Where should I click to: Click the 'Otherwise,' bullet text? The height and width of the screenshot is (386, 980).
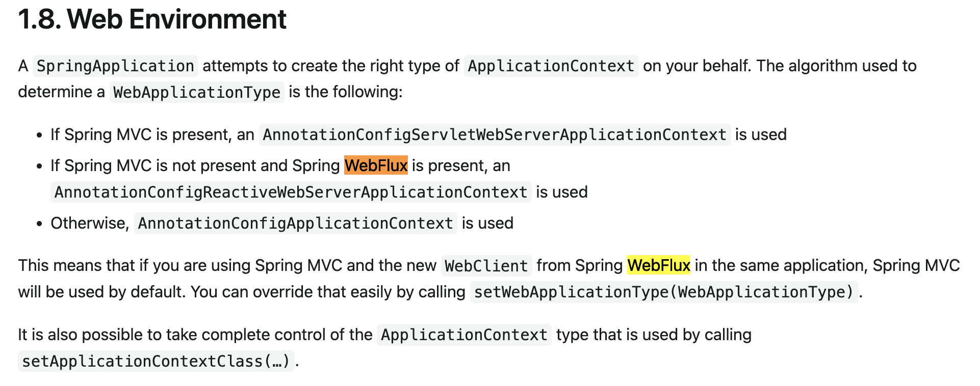[x=90, y=223]
